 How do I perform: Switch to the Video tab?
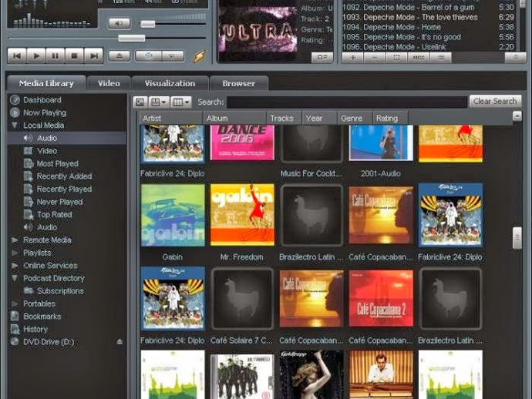coord(109,83)
